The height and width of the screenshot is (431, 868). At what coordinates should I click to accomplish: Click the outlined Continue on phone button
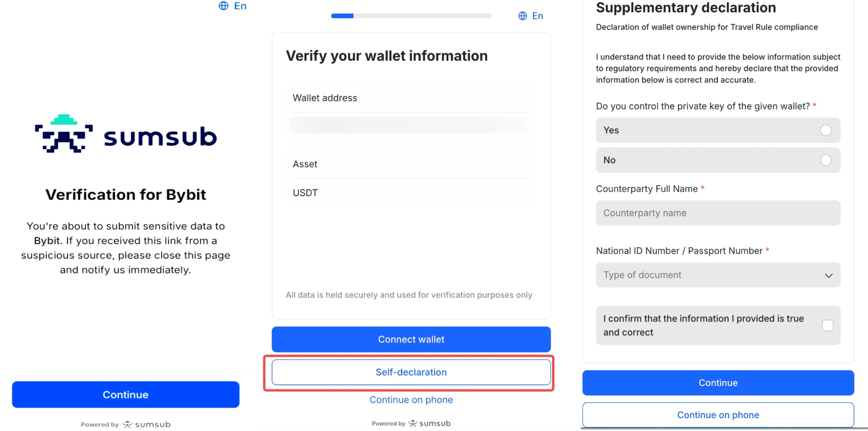point(718,415)
